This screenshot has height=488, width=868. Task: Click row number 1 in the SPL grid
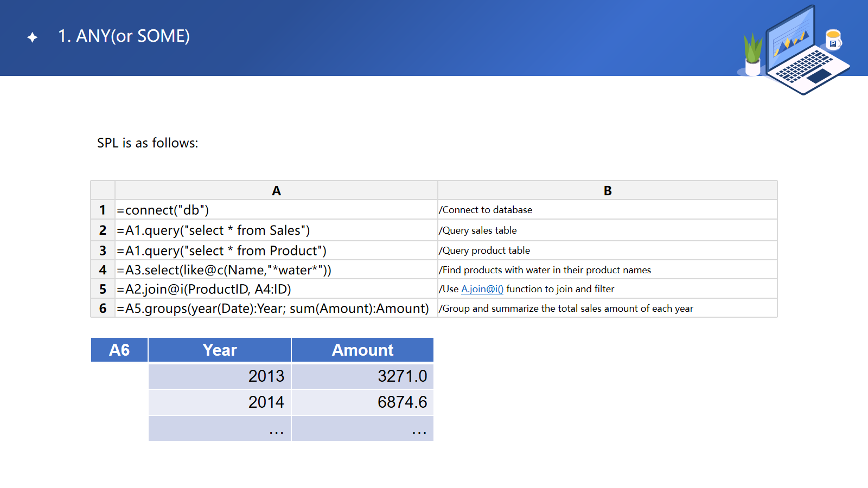[103, 210]
